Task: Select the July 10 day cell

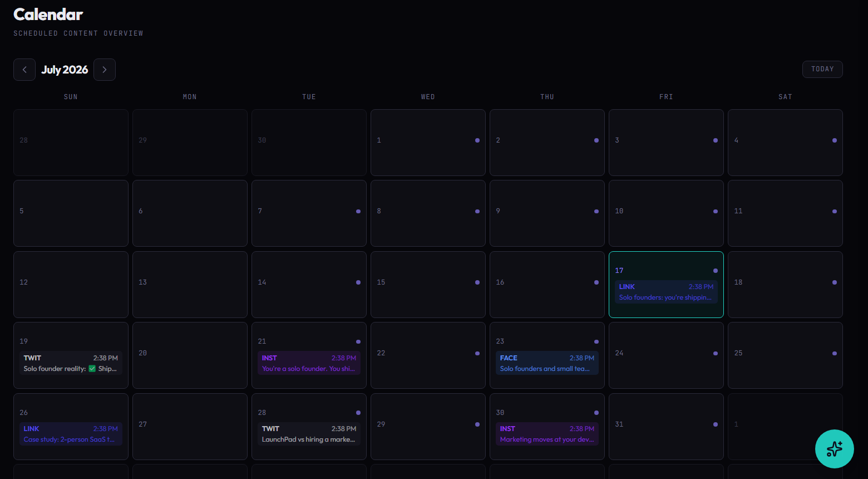Action: pyautogui.click(x=666, y=213)
